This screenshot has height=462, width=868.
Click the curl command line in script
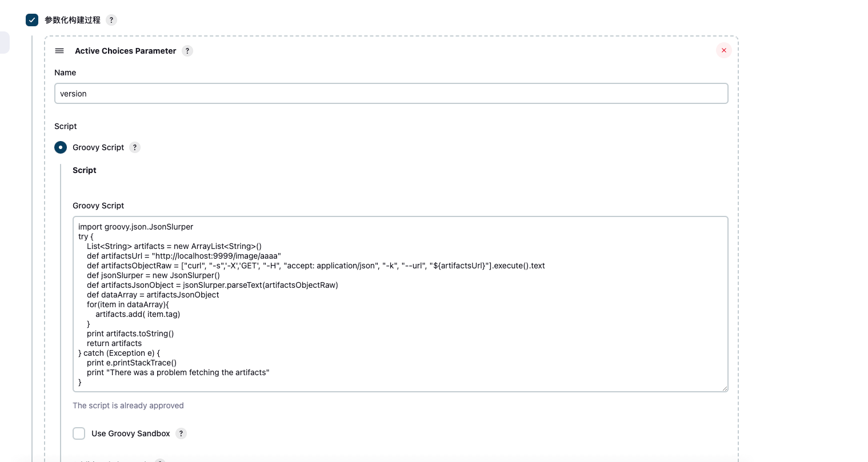tap(316, 266)
